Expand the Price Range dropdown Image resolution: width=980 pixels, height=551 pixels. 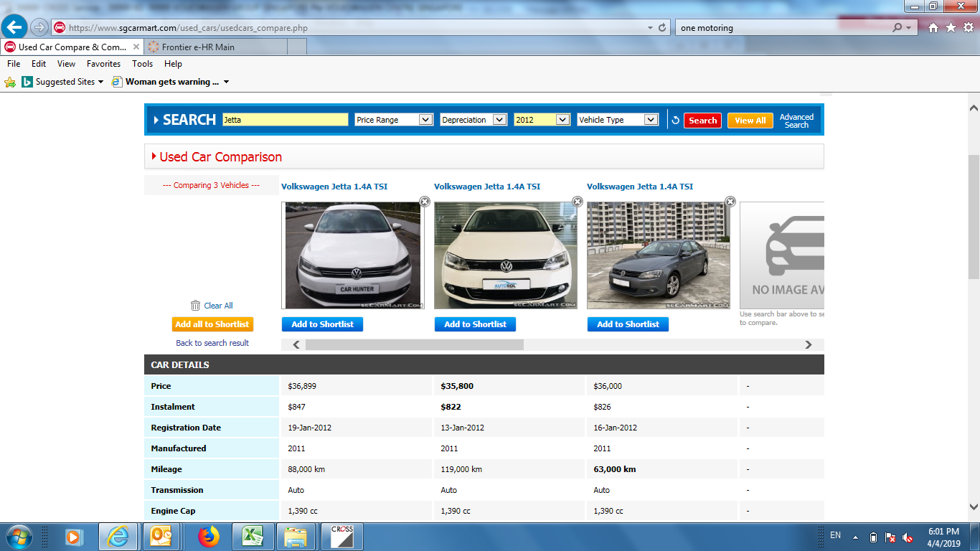(x=394, y=120)
